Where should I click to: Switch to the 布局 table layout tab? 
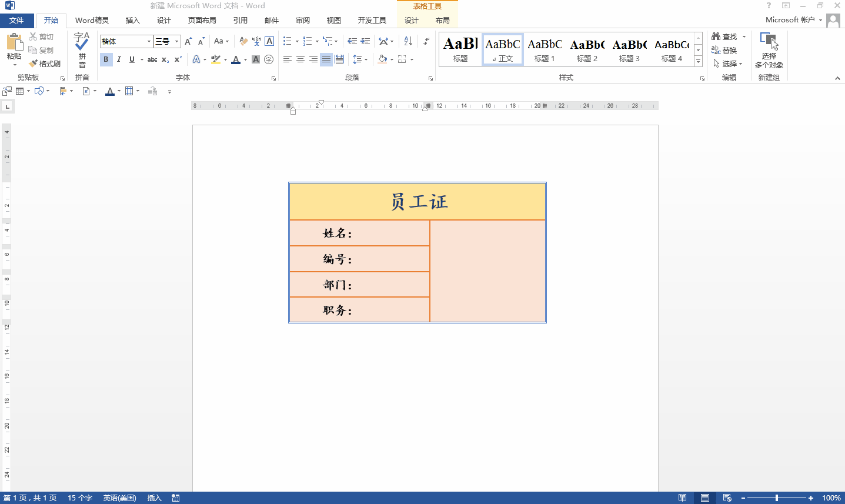click(443, 21)
